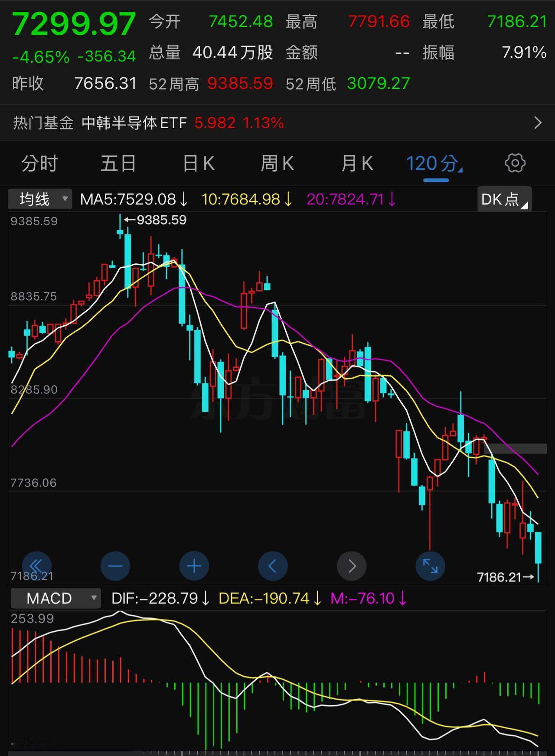Tap MA10 value 7684.98
Screen dimensions: 555x756
pyautogui.click(x=247, y=200)
